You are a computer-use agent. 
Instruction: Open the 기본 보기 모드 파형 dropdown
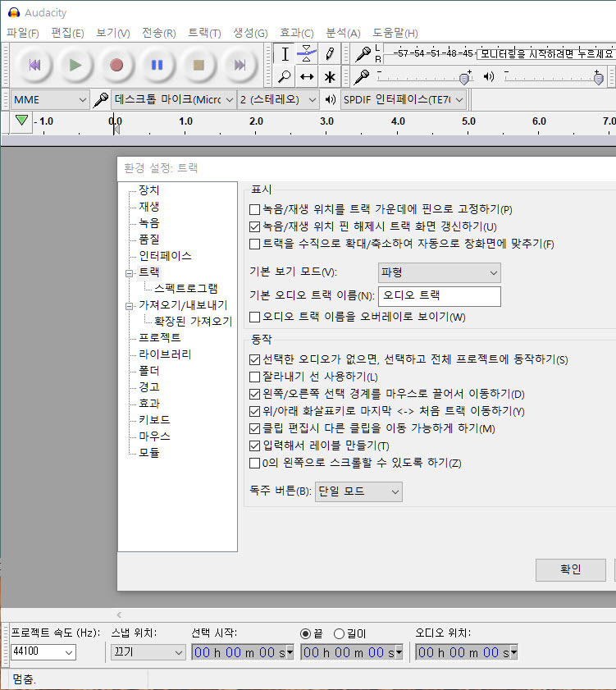tap(439, 273)
